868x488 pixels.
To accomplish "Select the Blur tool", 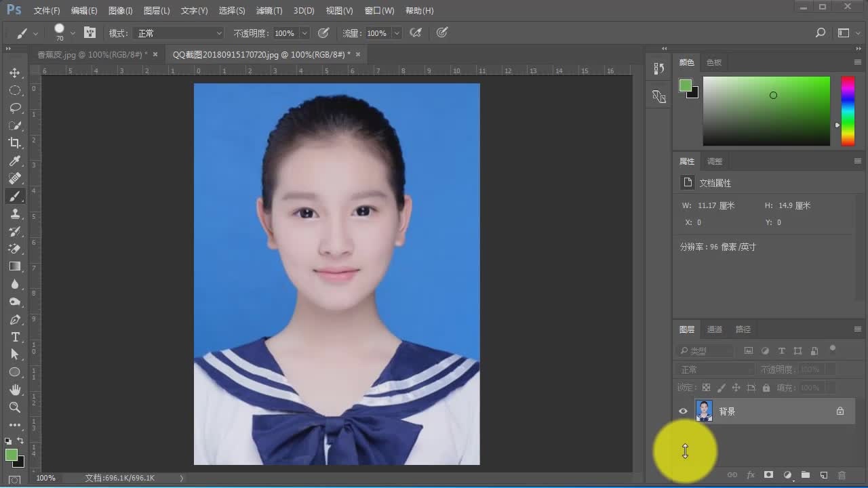I will 15,284.
